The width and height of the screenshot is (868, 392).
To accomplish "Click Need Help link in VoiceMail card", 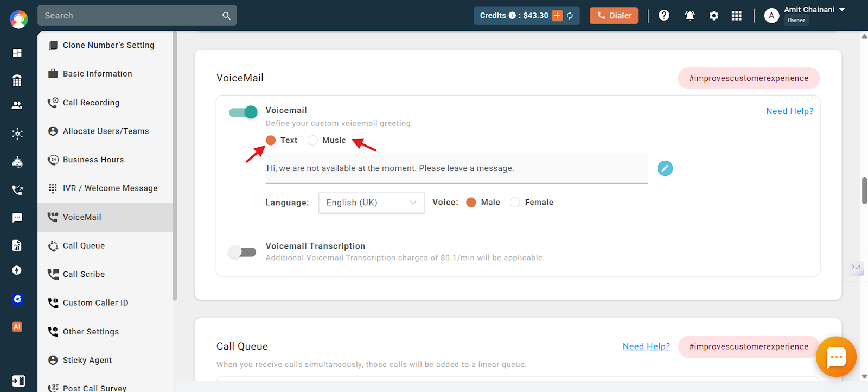I will 789,111.
